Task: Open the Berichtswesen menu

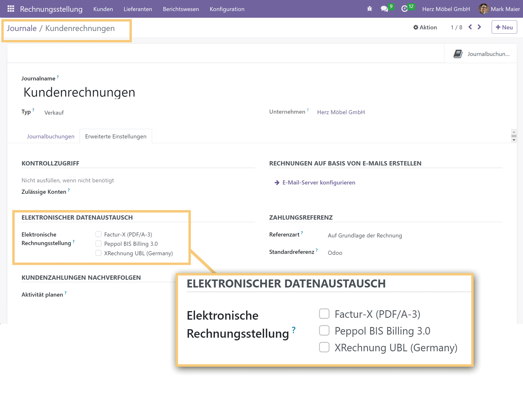Action: click(x=181, y=9)
